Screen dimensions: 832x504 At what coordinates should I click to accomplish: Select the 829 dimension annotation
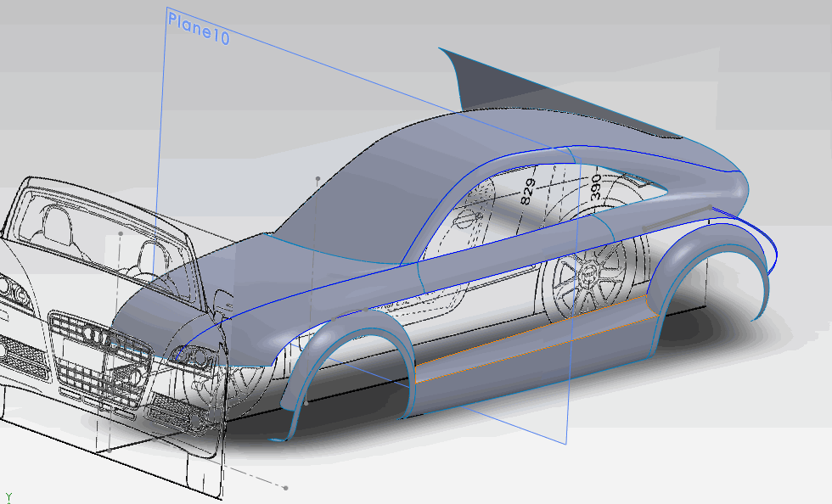[x=526, y=188]
